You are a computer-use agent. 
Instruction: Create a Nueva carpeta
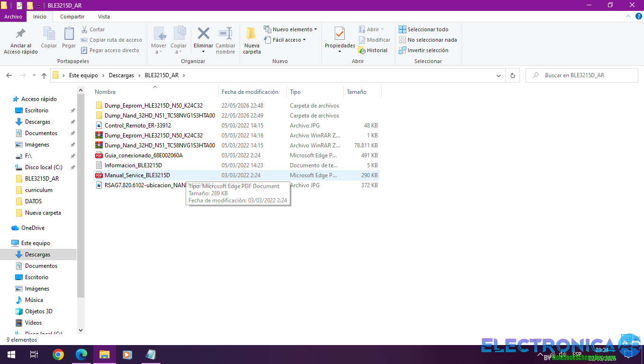pyautogui.click(x=252, y=41)
